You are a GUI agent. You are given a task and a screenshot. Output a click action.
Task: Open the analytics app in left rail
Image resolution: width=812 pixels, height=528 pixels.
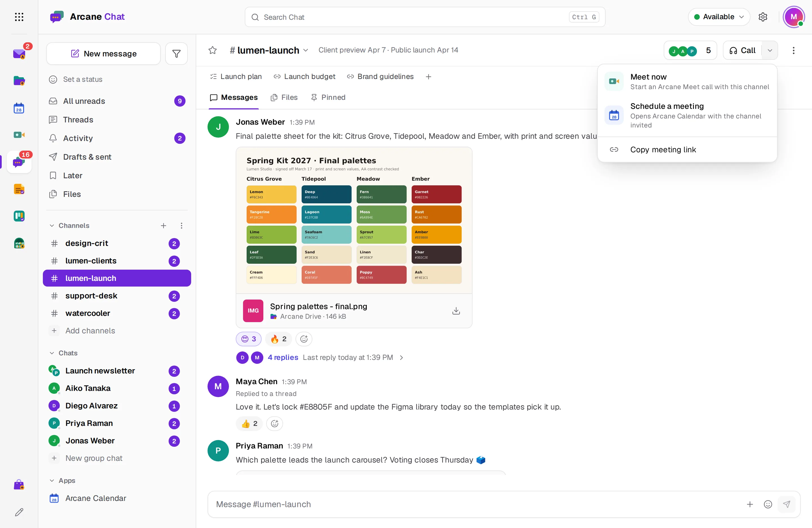coord(19,243)
